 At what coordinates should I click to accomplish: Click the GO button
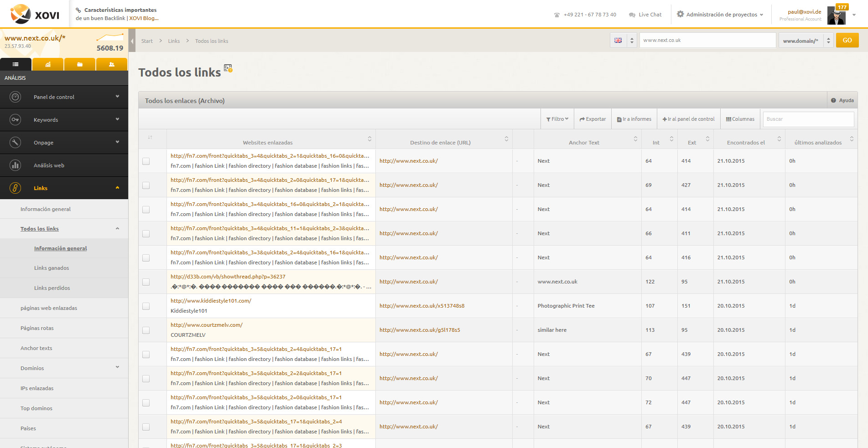[847, 40]
